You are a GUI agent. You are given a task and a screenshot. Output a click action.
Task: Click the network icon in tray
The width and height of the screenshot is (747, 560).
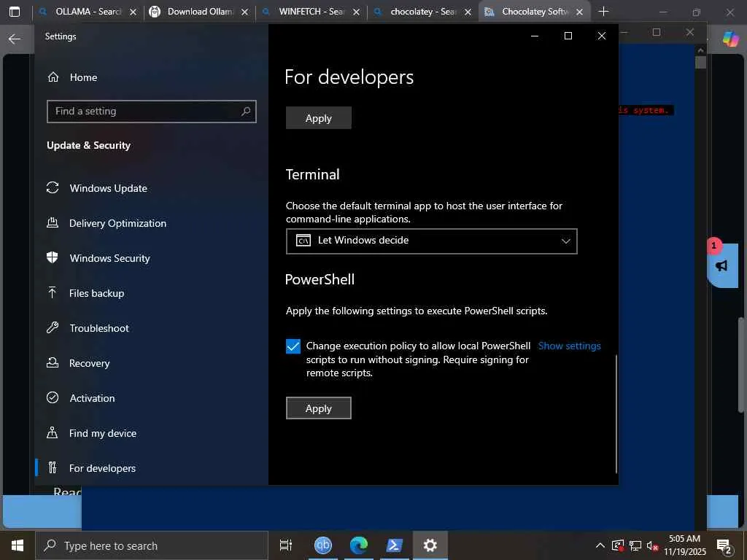(x=635, y=545)
